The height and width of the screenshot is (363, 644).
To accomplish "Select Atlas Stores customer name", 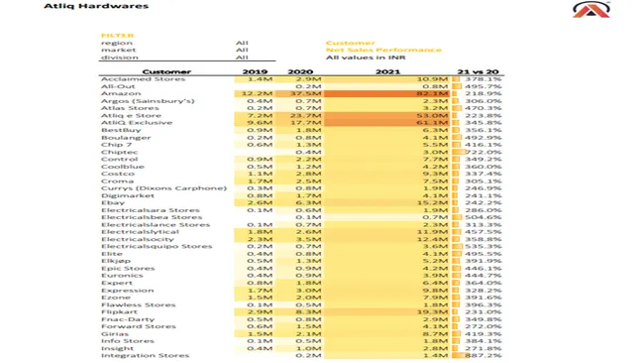I will [x=130, y=108].
